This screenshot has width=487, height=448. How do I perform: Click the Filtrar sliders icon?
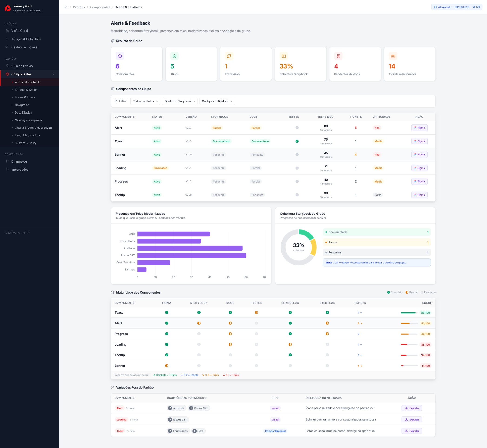[x=116, y=101]
